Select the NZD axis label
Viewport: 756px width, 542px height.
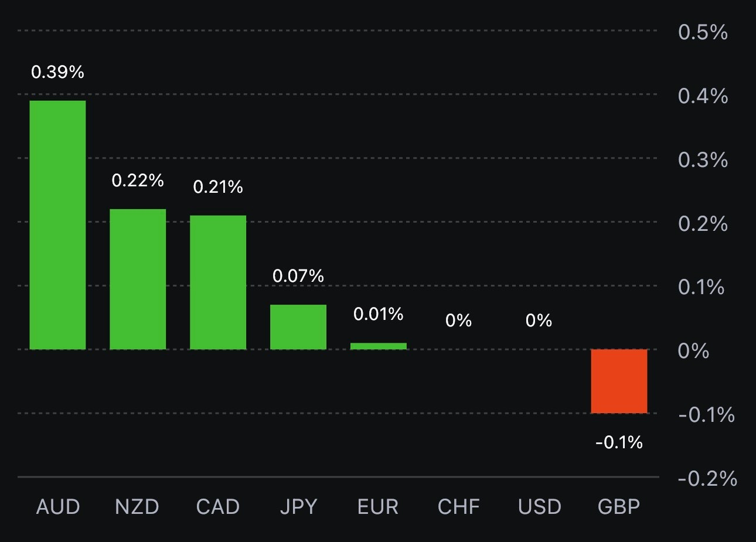pos(137,507)
